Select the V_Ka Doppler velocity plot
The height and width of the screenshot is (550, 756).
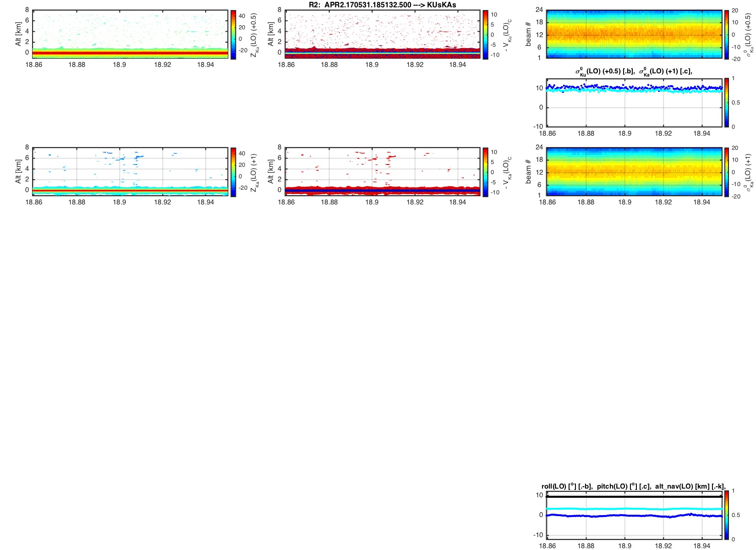point(383,172)
